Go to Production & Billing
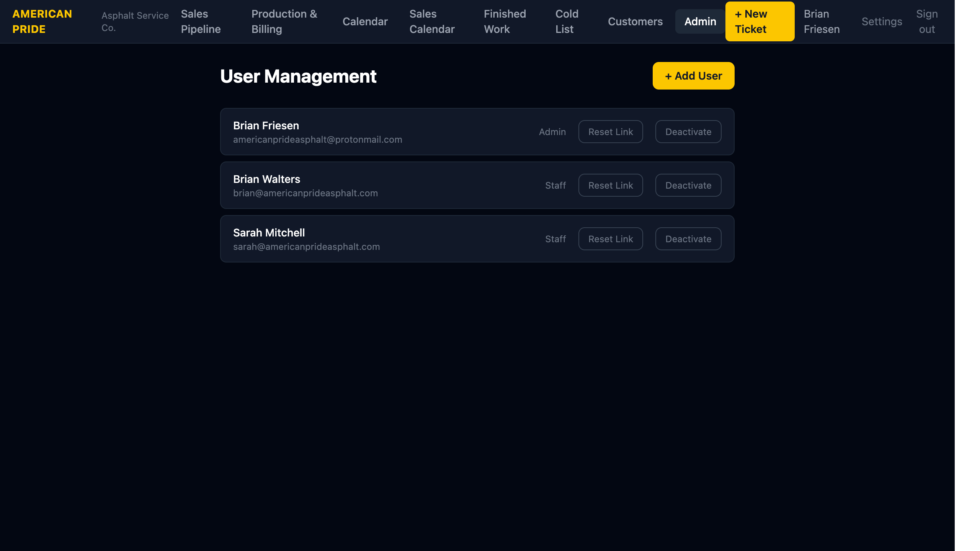 pyautogui.click(x=284, y=21)
